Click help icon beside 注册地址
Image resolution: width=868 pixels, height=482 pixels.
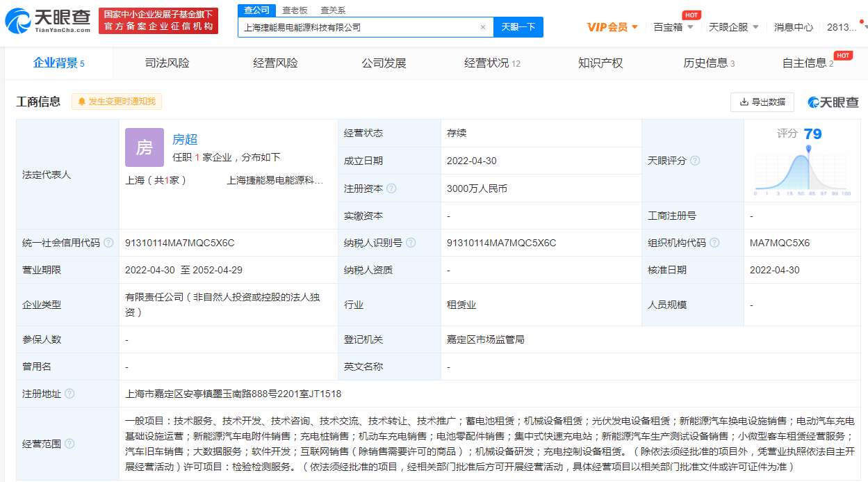click(x=69, y=394)
